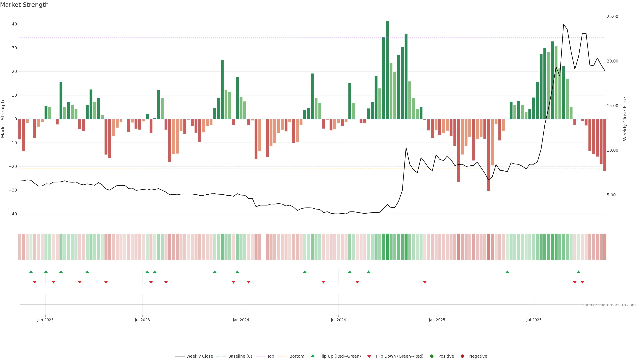Click the Jul 2023 x-axis label
This screenshot has height=362, width=644.
tap(142, 320)
